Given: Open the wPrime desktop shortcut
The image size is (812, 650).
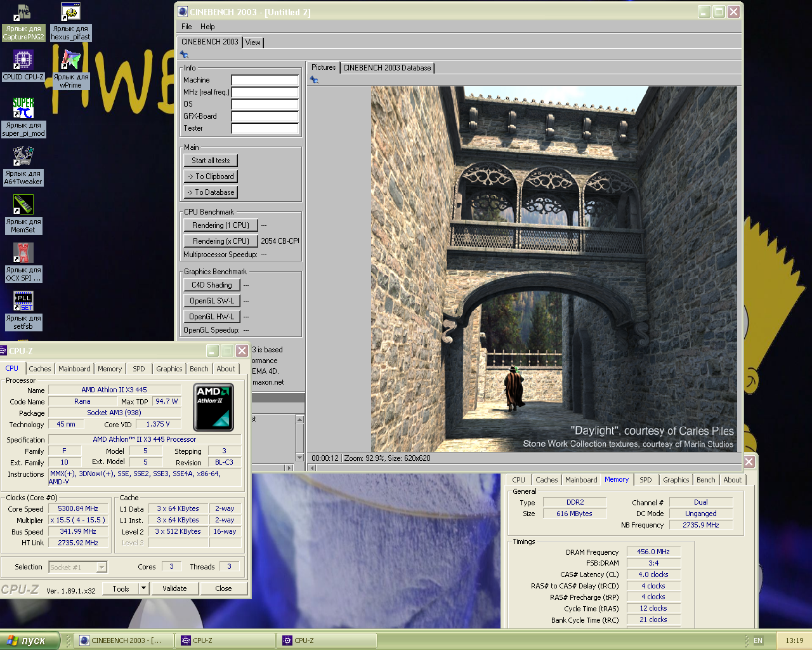Looking at the screenshot, I should (x=70, y=70).
